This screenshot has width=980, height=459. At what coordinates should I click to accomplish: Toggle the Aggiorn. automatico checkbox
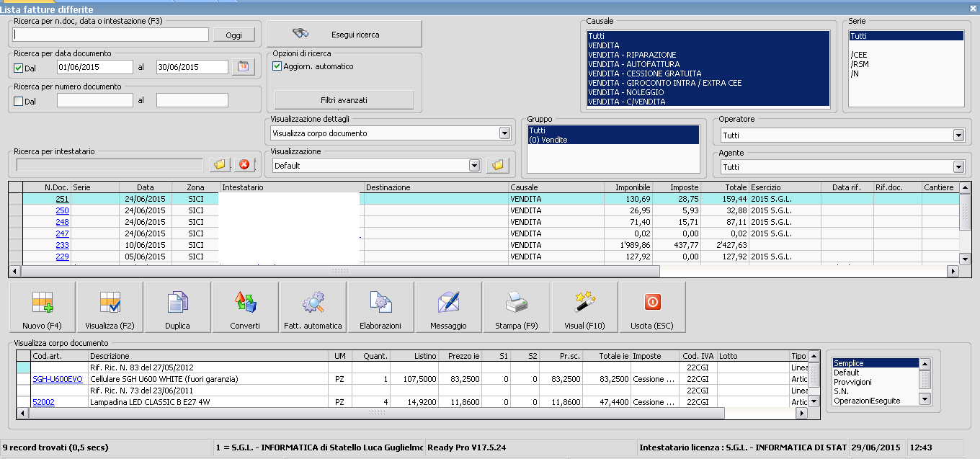pos(277,66)
